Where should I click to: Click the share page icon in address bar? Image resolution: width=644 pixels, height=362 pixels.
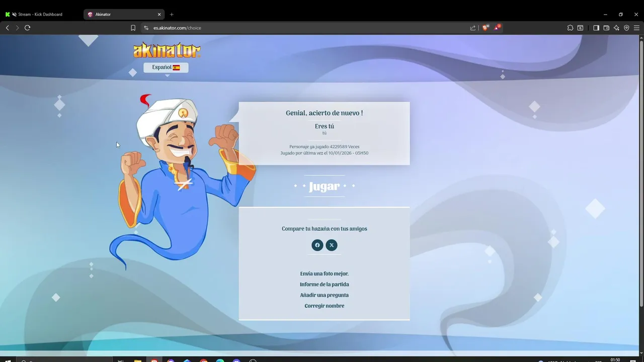pos(473,28)
